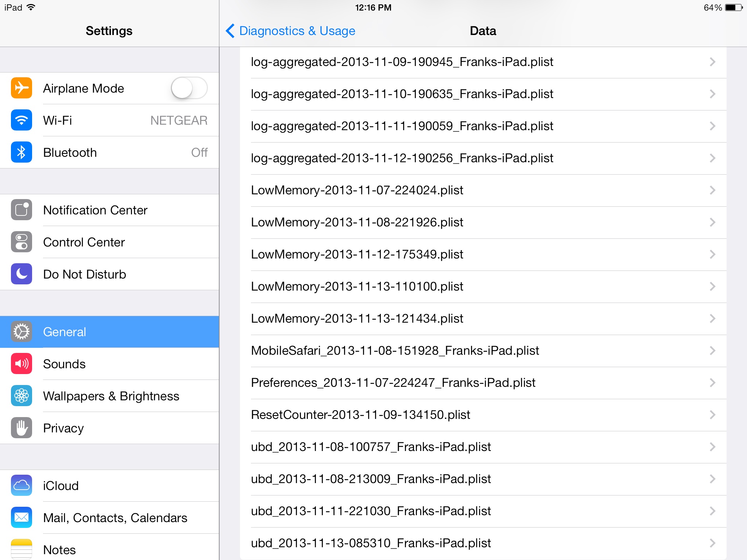Open LowMemory-2013-11-13-121434.plist file
Screen dimensions: 747x560
click(x=483, y=319)
